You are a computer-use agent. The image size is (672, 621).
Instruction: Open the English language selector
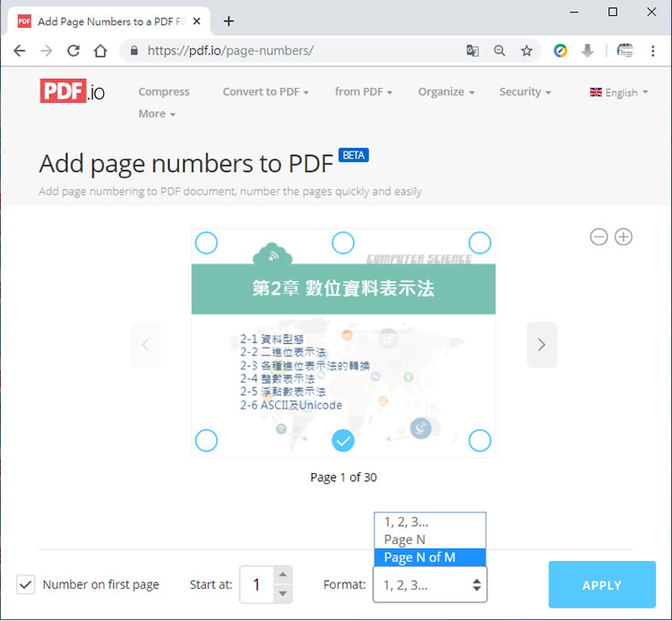[619, 92]
